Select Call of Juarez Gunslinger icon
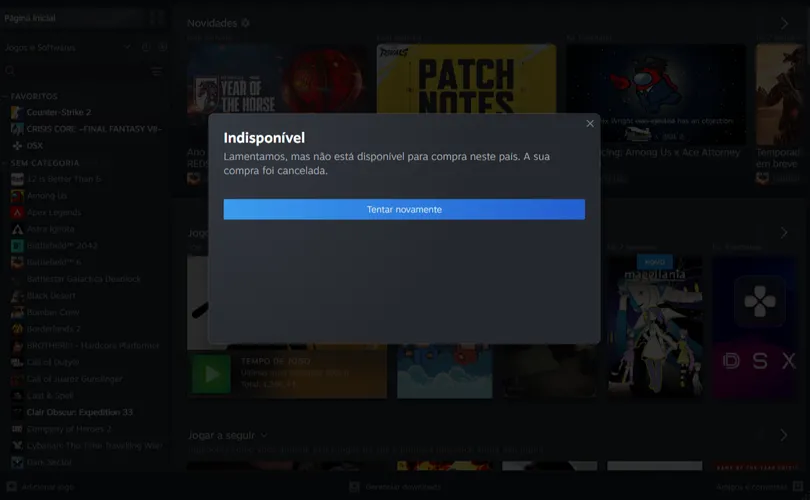 click(x=17, y=379)
